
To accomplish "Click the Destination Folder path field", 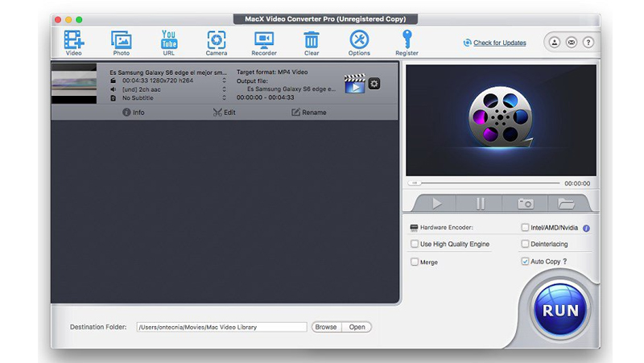I will (x=222, y=327).
